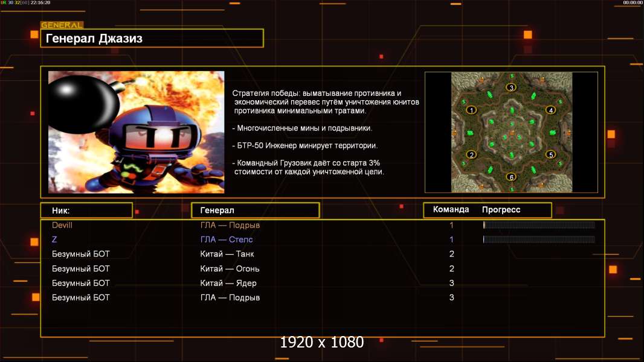Click the 'Китай — Ядер' general entry
The height and width of the screenshot is (362, 644).
(x=228, y=283)
